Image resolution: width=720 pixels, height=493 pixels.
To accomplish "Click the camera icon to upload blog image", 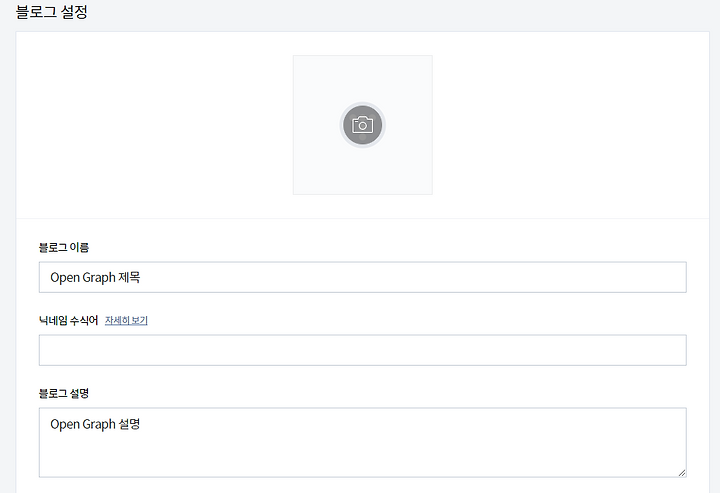I will (x=362, y=125).
